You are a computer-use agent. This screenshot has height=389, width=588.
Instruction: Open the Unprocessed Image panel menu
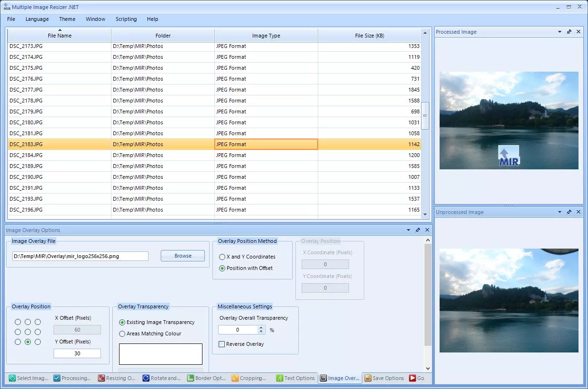[x=560, y=212]
